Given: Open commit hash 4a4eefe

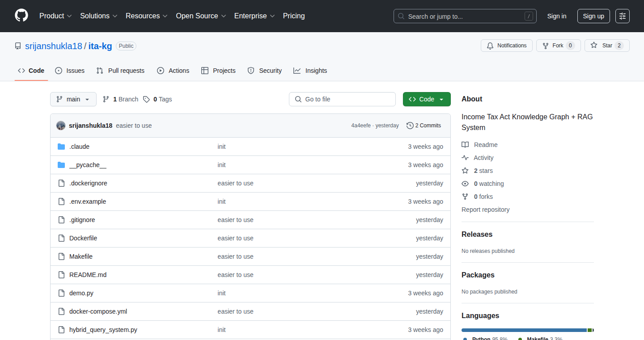Looking at the screenshot, I should (x=361, y=126).
